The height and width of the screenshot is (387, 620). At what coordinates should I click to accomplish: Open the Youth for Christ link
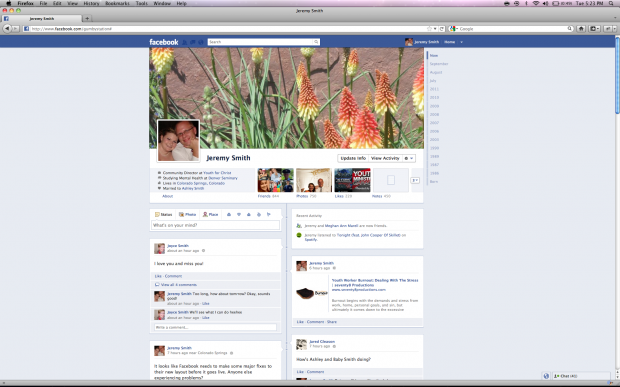point(217,173)
